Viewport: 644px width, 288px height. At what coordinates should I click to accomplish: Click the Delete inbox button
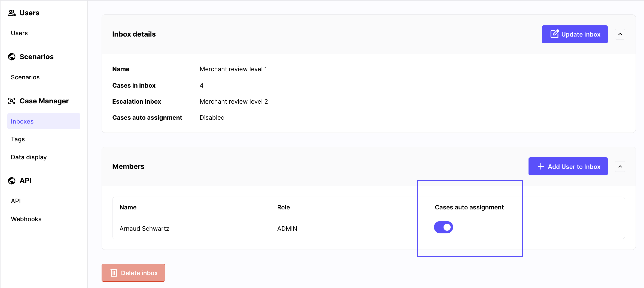click(133, 273)
